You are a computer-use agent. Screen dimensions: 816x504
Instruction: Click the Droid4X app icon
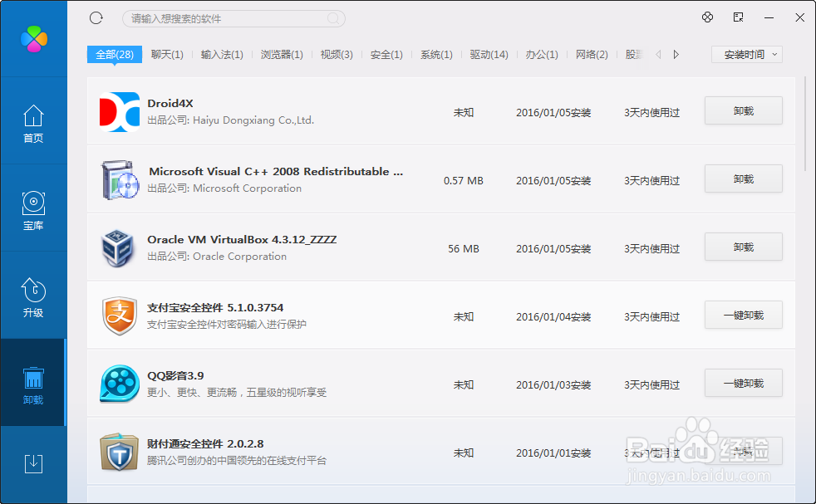(119, 112)
